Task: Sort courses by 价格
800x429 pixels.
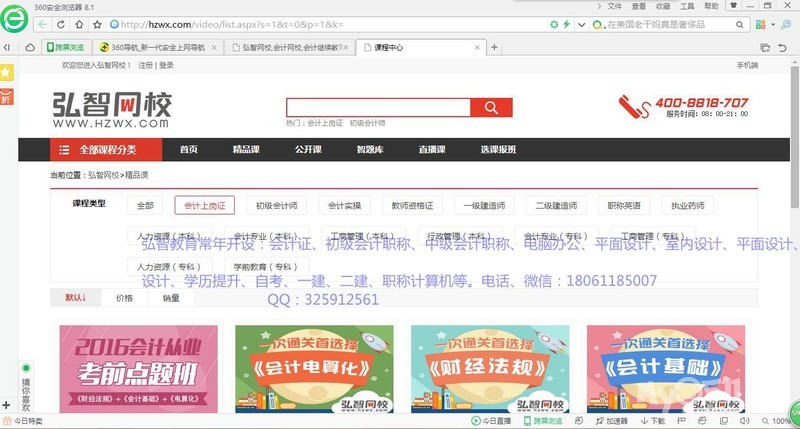Action: click(124, 298)
